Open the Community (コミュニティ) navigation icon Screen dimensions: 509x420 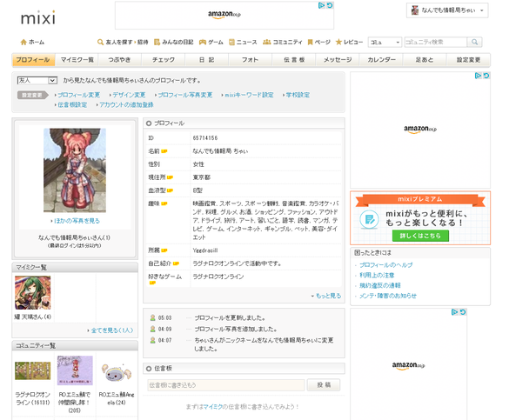coord(267,42)
